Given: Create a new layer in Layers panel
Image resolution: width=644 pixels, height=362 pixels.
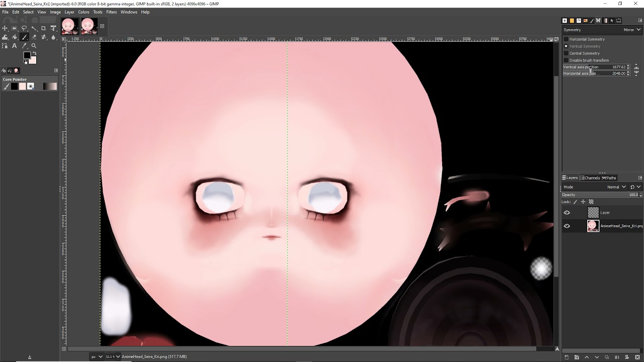Looking at the screenshot, I should click(567, 357).
